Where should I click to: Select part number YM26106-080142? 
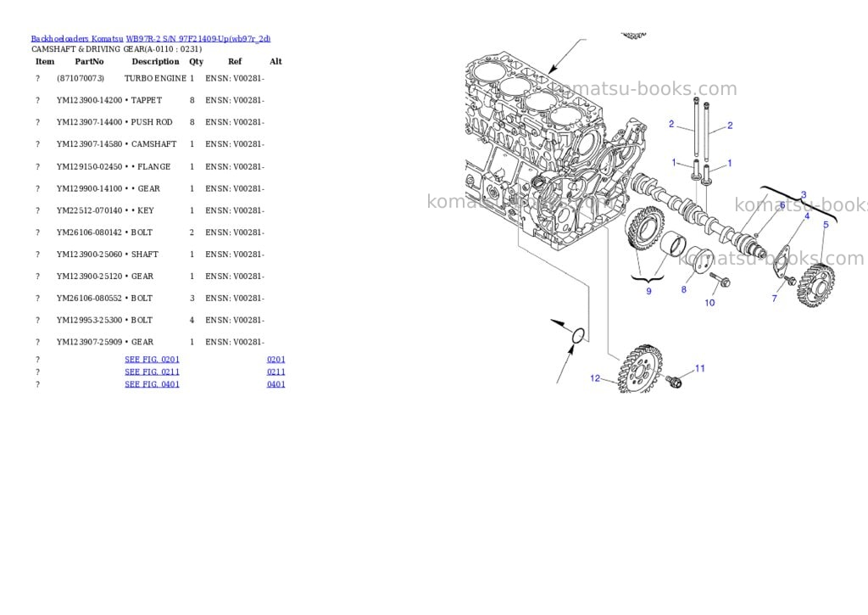pos(89,232)
